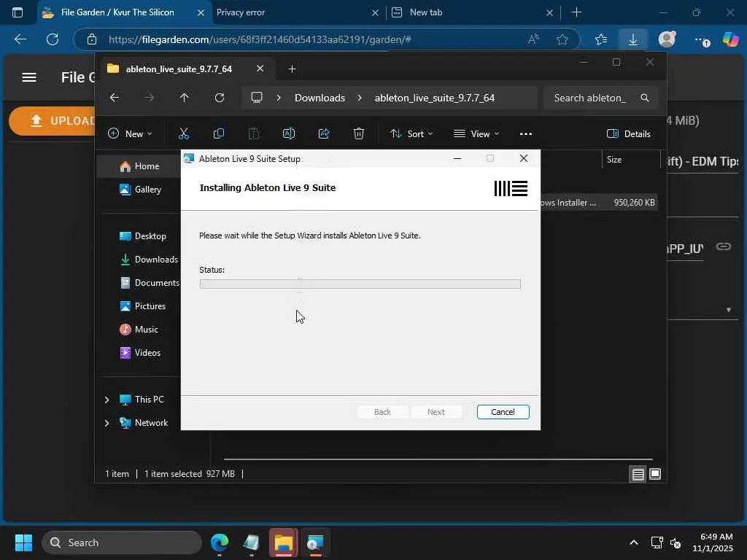This screenshot has height=560, width=747.
Task: Click Downloads in the address breadcrumb
Action: click(320, 98)
